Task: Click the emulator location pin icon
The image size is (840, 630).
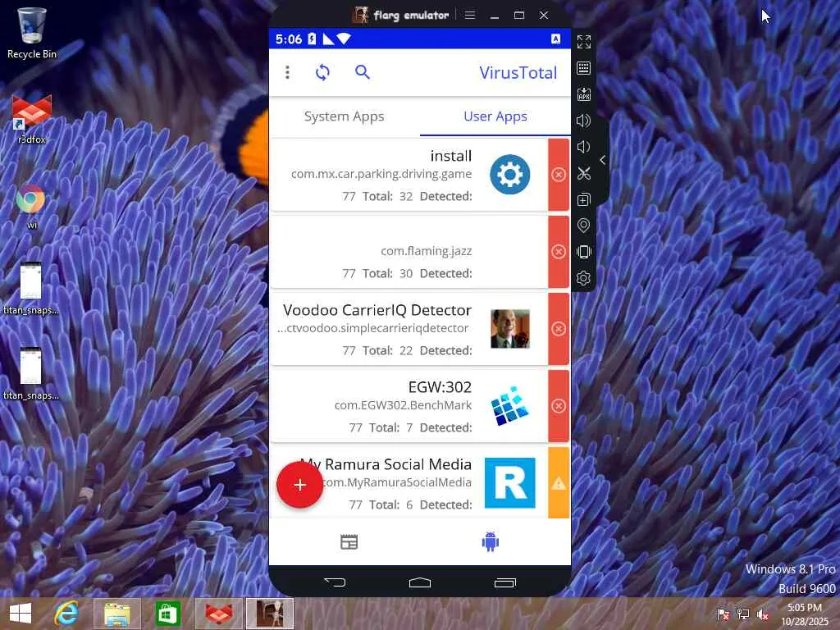Action: coord(584,226)
